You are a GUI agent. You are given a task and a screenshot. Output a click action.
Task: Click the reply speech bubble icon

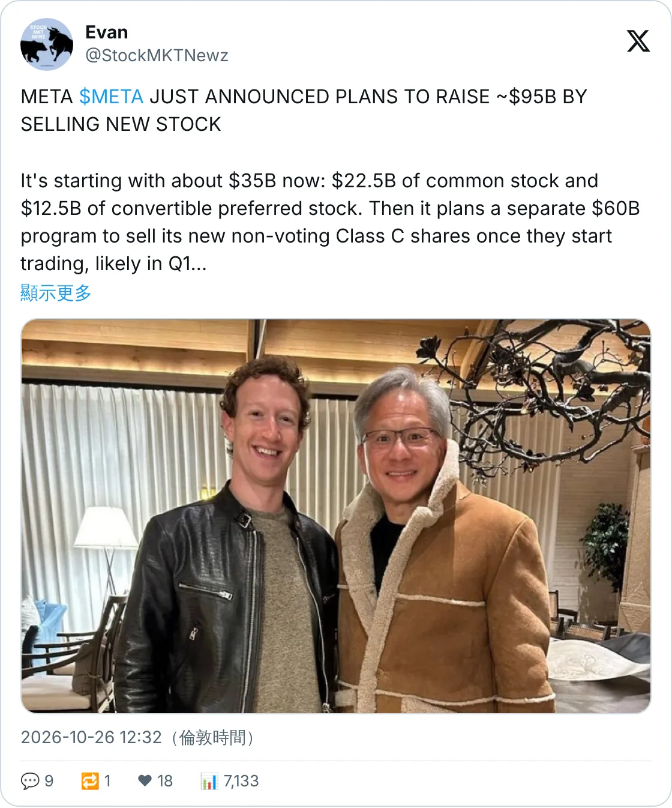(30, 781)
